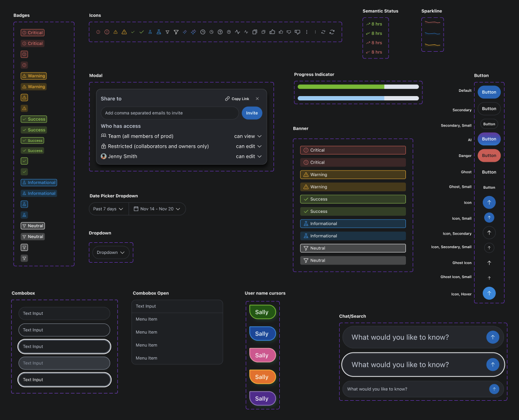The image size is (519, 420).
Task: Click the outlined Neutral badge with text
Action: [x=33, y=226]
